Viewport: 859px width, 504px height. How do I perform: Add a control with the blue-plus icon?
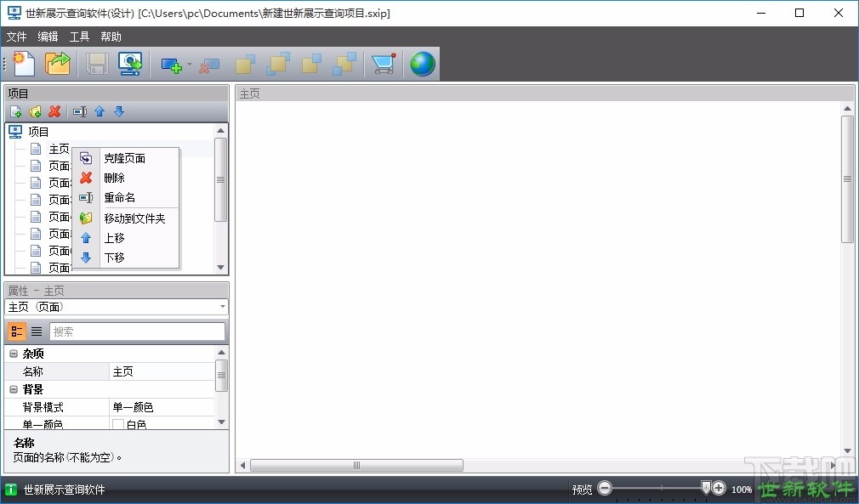point(172,65)
